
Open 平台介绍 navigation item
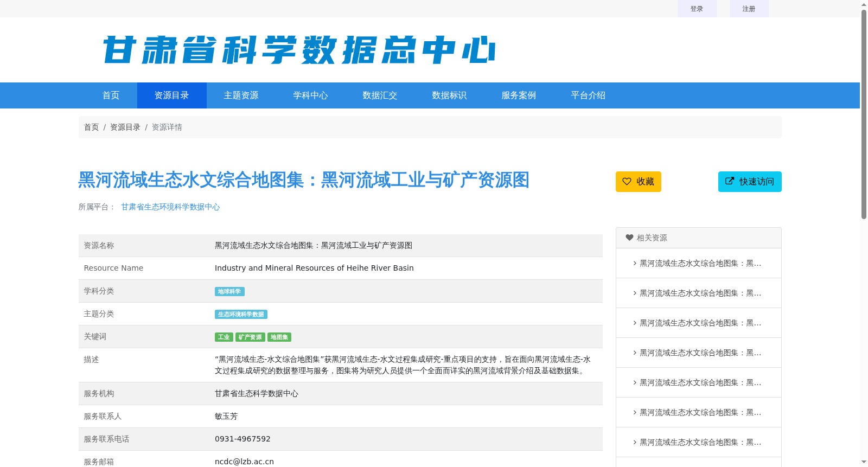click(588, 95)
